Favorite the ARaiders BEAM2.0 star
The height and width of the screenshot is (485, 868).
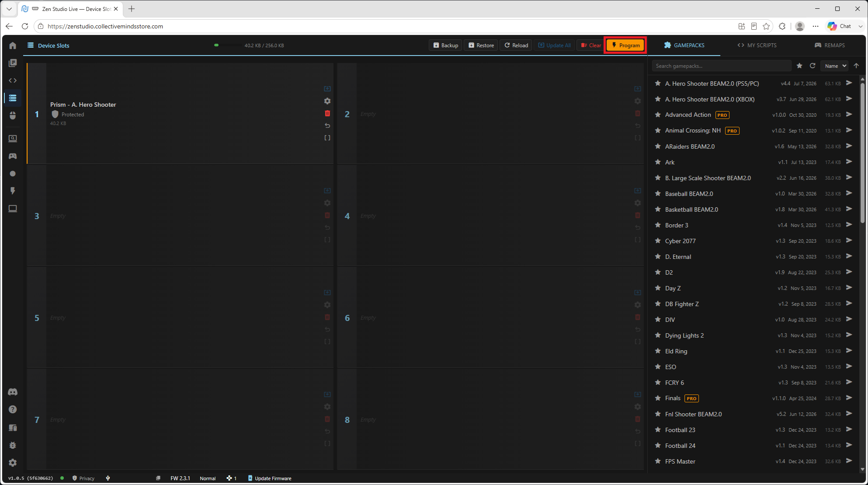coord(658,146)
